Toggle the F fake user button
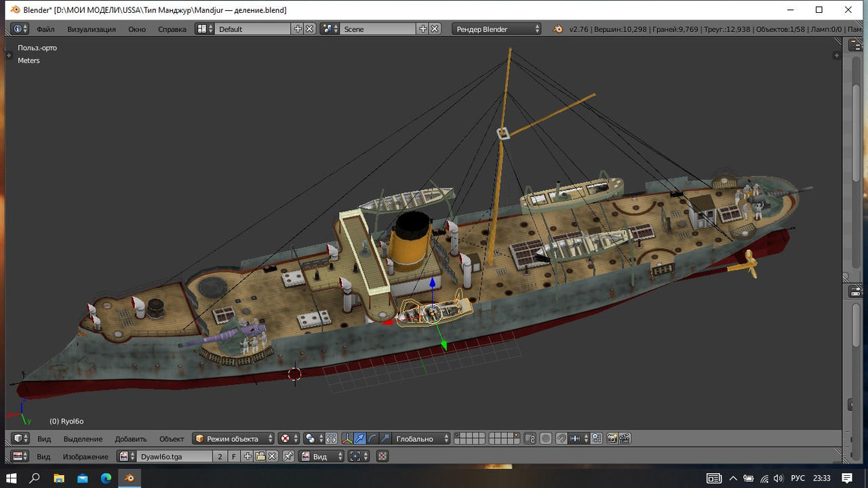Image resolution: width=868 pixels, height=488 pixels. pyautogui.click(x=234, y=456)
